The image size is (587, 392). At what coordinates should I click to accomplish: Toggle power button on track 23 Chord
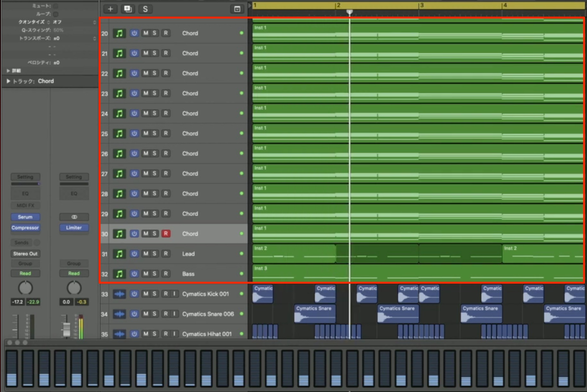pos(134,93)
